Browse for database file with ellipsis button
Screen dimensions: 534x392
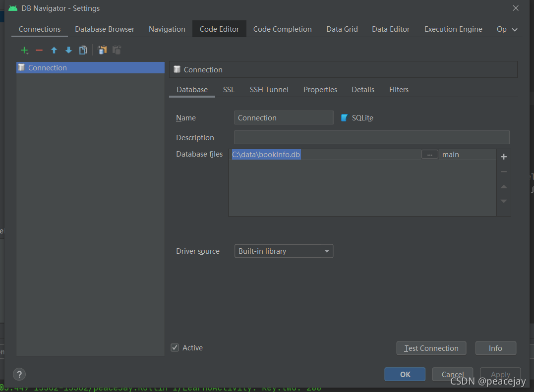(x=430, y=155)
